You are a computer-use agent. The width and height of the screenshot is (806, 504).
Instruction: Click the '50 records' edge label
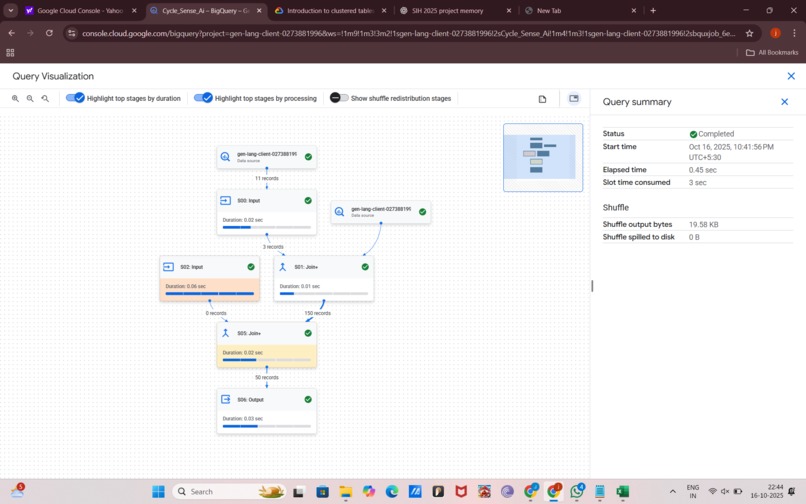pos(267,377)
